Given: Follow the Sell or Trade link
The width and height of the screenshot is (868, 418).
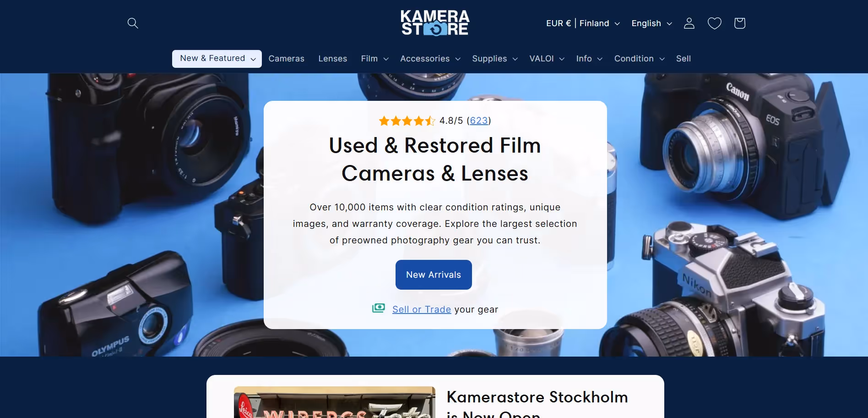Looking at the screenshot, I should 422,309.
